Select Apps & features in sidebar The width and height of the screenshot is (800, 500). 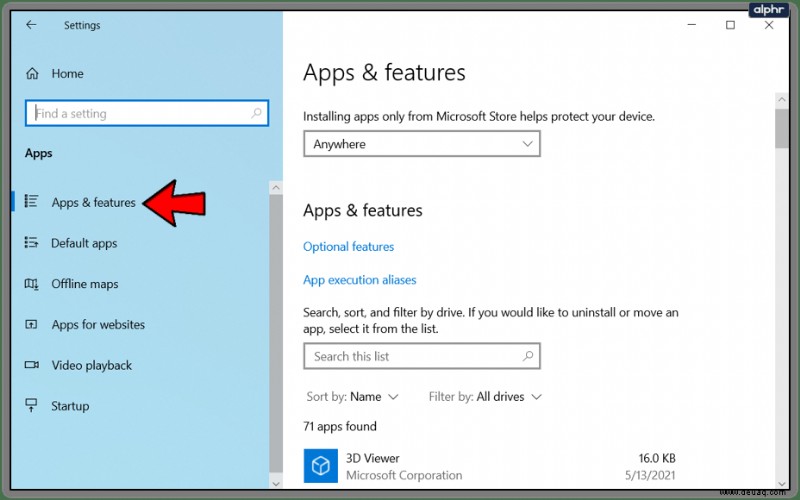[x=93, y=203]
